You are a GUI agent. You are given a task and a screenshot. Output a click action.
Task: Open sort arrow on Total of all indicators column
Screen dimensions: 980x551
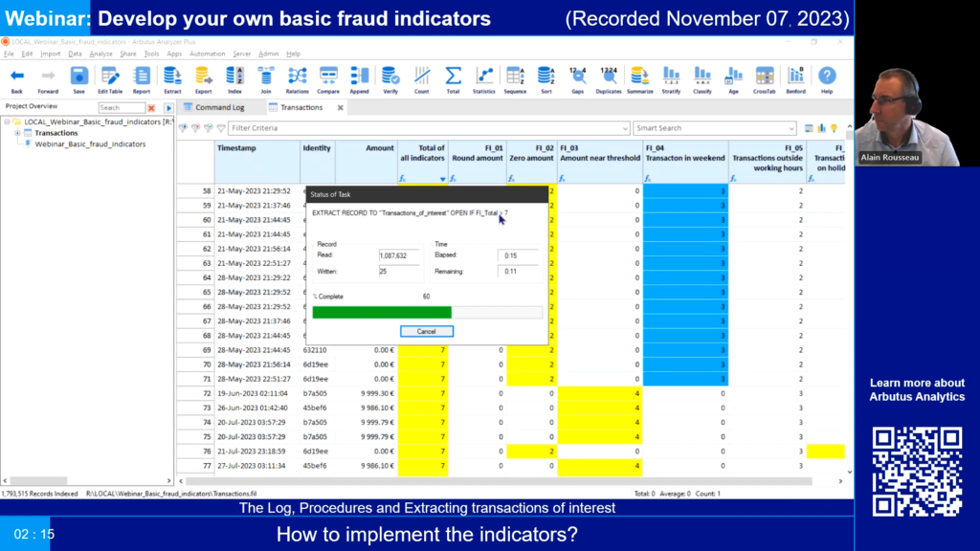(442, 179)
